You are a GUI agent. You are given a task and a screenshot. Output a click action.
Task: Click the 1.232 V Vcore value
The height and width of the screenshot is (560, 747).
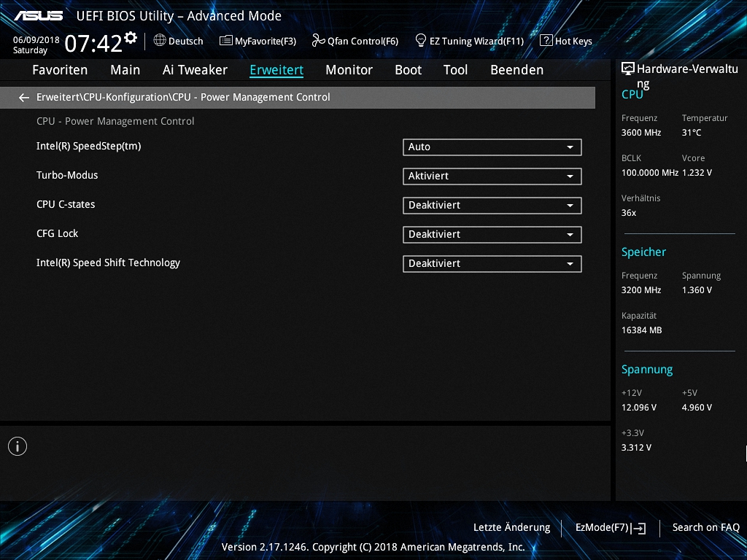697,173
